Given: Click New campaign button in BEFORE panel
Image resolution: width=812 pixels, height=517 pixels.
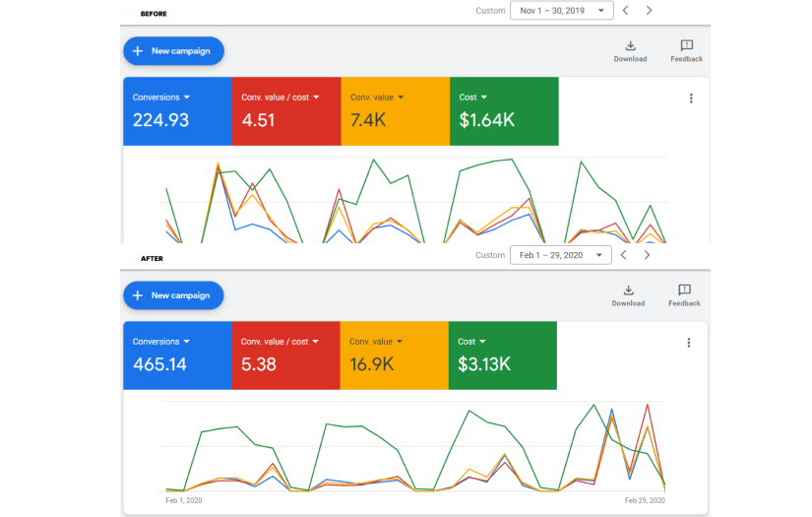Looking at the screenshot, I should (x=173, y=51).
